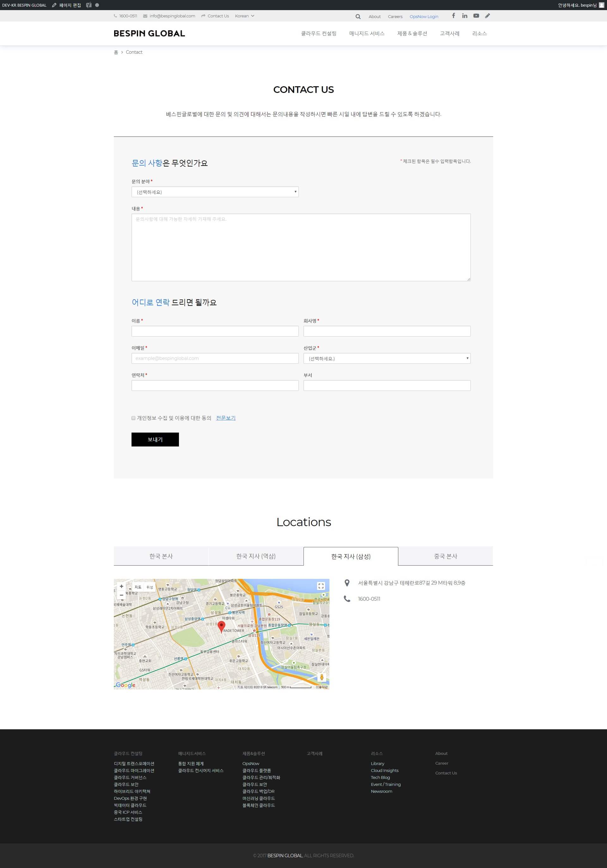
Task: Select the 한국 지사 (역삼) tab
Action: click(x=256, y=556)
